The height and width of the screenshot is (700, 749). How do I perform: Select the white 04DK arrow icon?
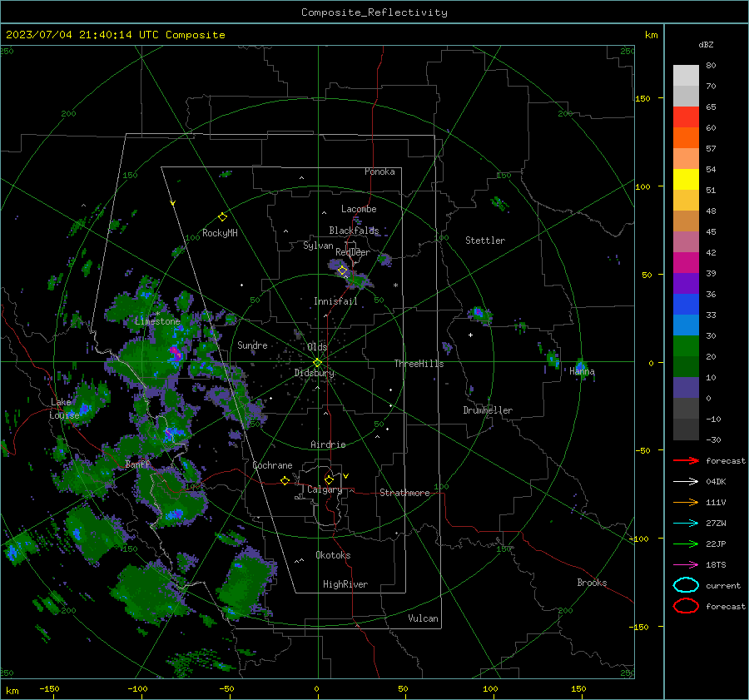click(686, 482)
